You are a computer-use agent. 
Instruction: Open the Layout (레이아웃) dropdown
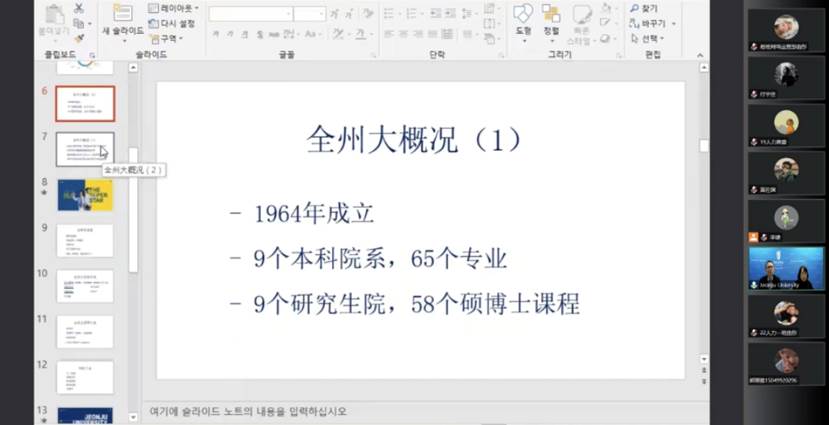[x=173, y=8]
